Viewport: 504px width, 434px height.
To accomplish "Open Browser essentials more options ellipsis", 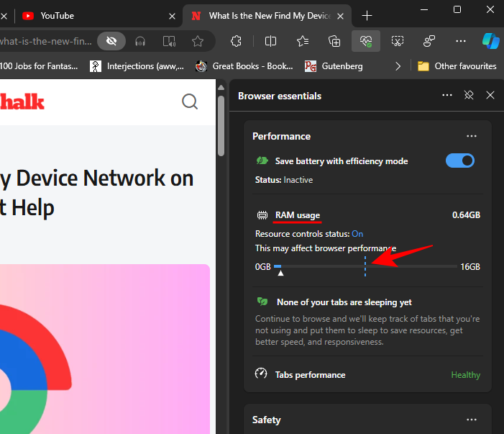I will point(447,95).
